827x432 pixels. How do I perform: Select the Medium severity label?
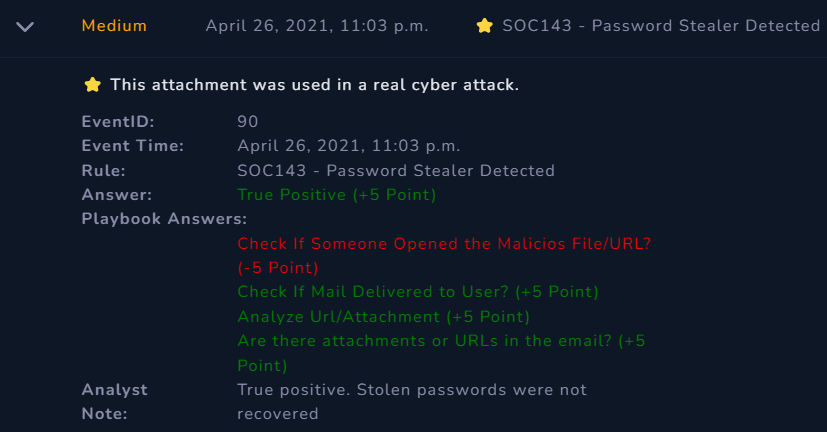(x=114, y=26)
